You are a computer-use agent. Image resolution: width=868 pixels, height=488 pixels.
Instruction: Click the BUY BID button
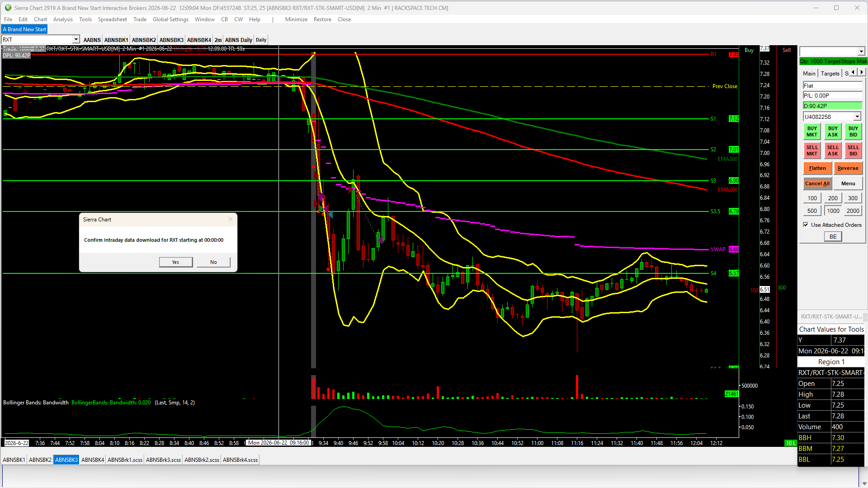[x=853, y=131]
